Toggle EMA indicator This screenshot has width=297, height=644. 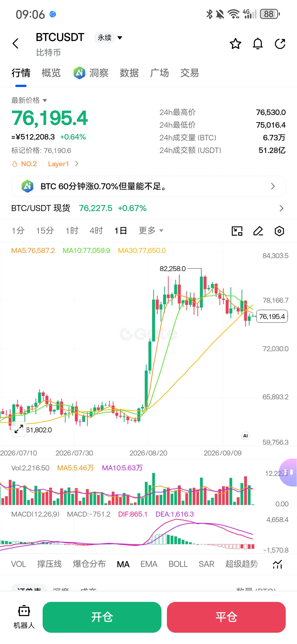149,564
